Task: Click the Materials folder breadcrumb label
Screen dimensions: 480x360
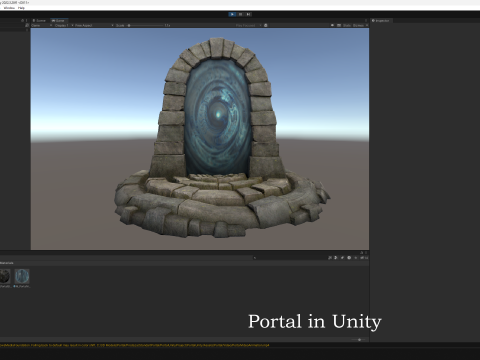Action: pyautogui.click(x=7, y=263)
